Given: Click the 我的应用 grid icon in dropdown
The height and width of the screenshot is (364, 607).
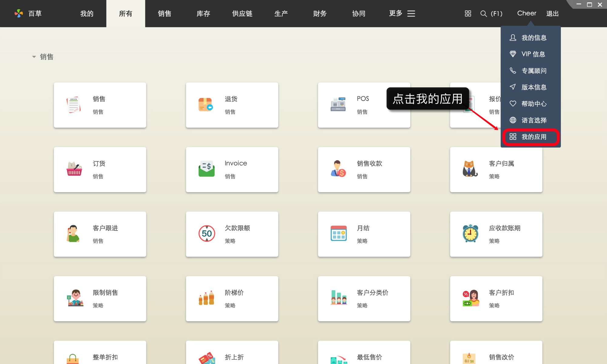Looking at the screenshot, I should click(513, 137).
